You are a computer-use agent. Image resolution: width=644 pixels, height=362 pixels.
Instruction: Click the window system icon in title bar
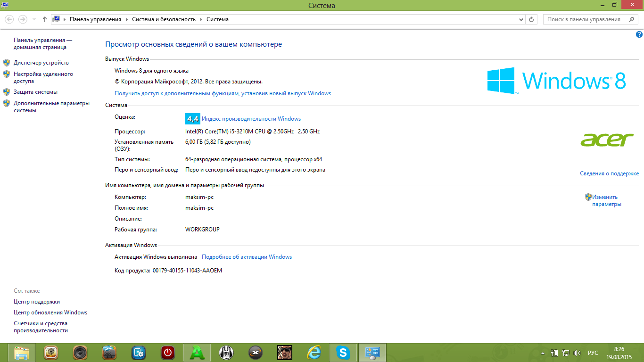point(5,4)
